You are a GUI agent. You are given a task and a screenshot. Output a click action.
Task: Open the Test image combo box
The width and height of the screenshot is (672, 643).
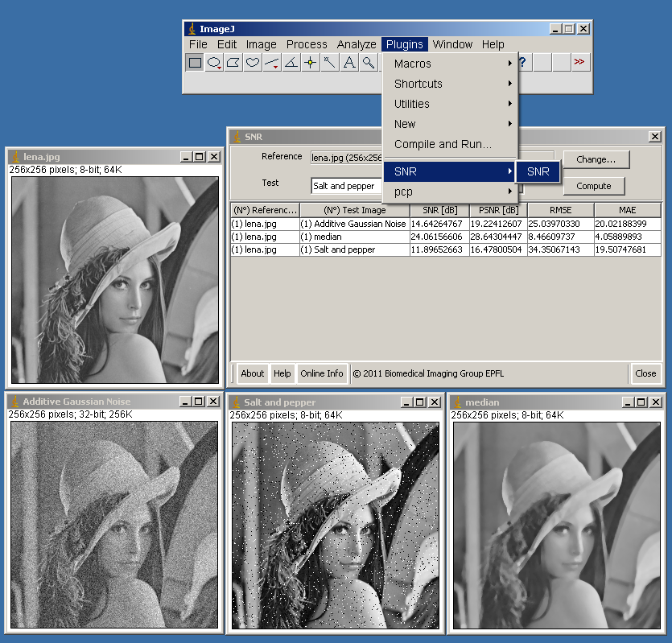pyautogui.click(x=346, y=186)
